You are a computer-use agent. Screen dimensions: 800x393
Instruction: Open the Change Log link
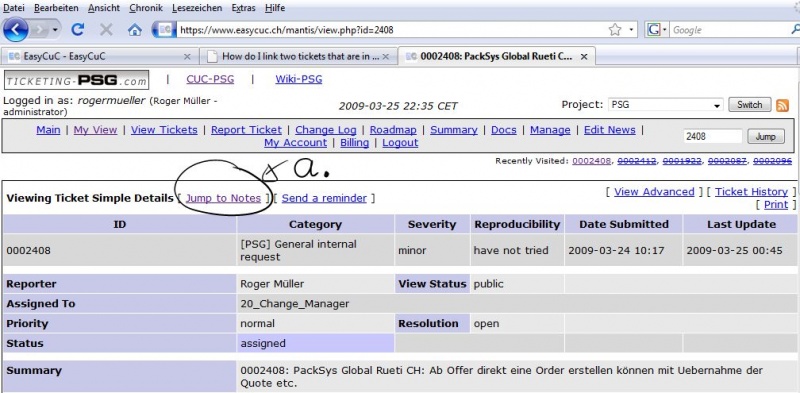point(326,130)
